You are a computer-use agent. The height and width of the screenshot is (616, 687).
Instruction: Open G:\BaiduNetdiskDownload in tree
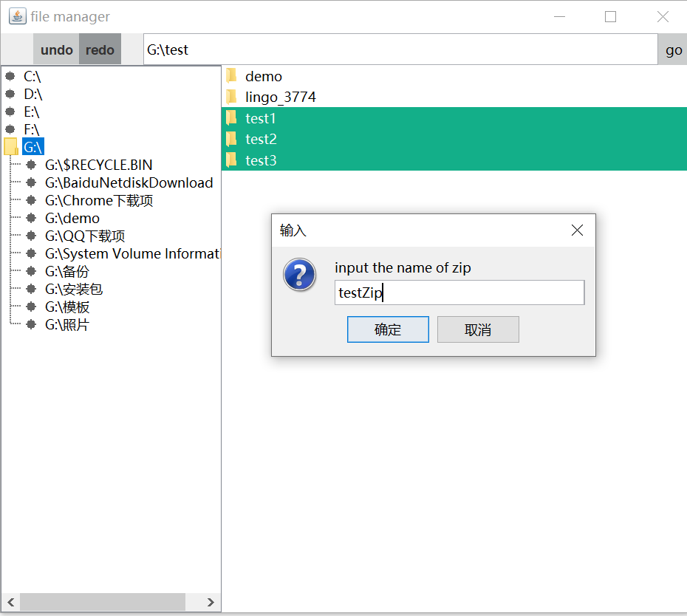tap(129, 182)
